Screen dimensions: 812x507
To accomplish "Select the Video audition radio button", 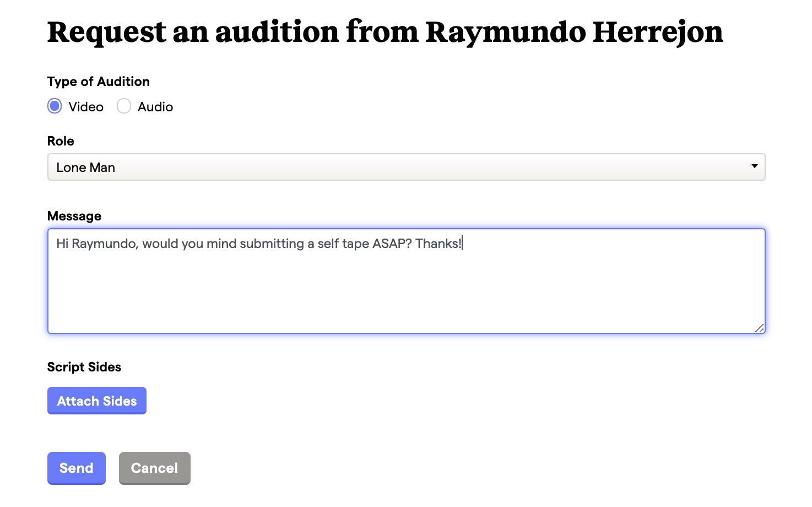I will [x=55, y=106].
